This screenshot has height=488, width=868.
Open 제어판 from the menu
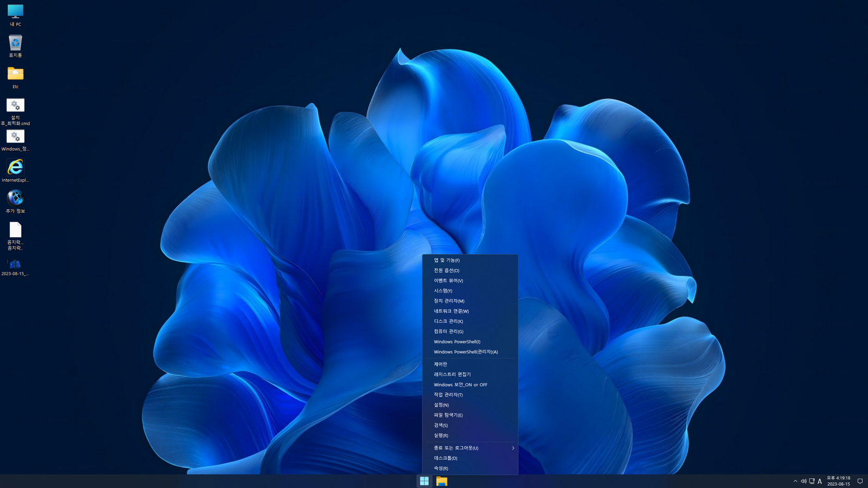(x=470, y=364)
